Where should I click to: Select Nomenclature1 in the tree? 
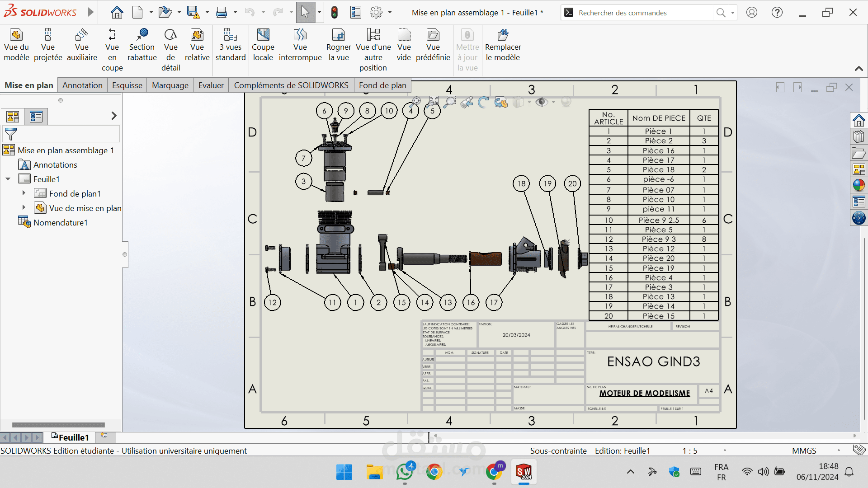tap(61, 222)
